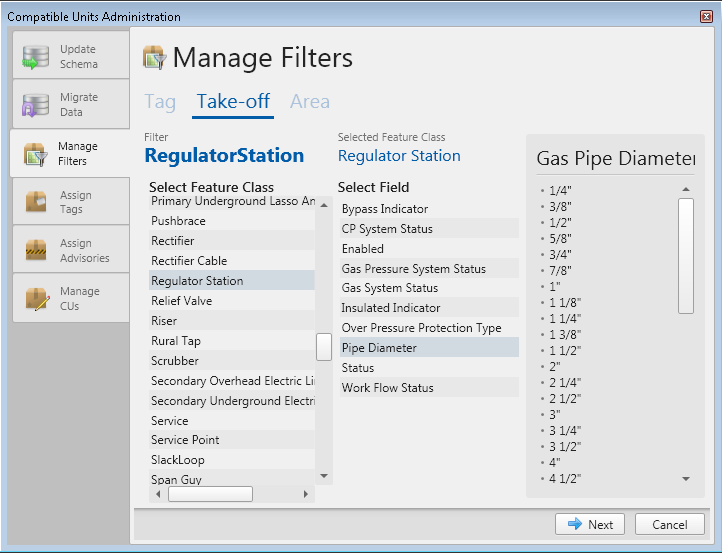
Task: Click the Assign Advisories icon
Action: [36, 250]
